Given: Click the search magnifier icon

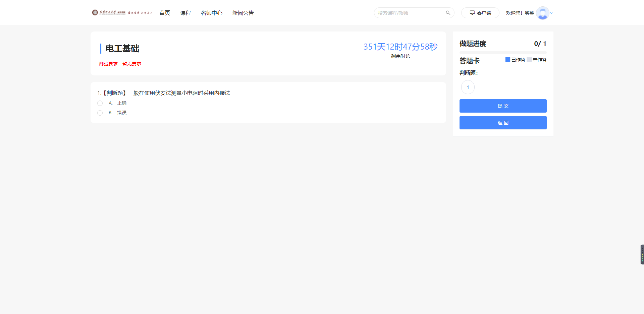Looking at the screenshot, I should point(448,12).
